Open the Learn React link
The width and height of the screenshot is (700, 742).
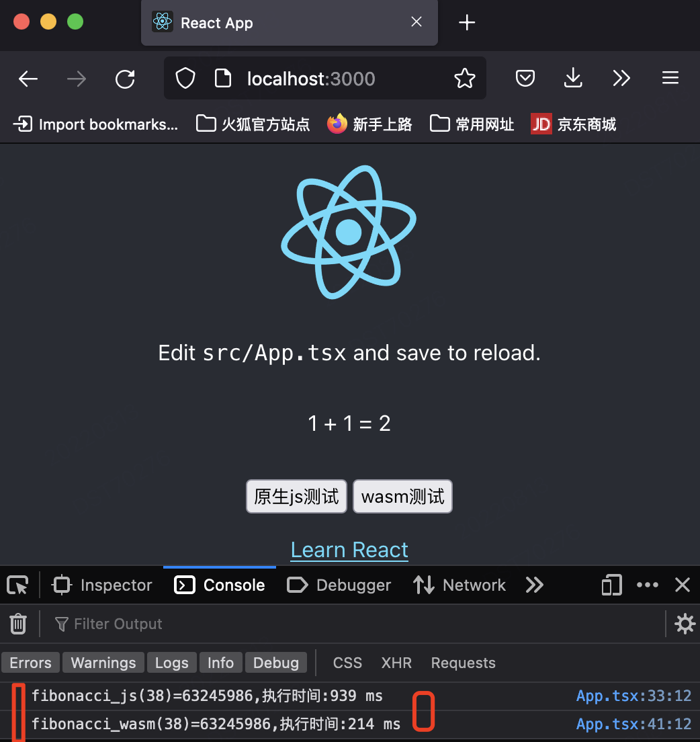(x=349, y=550)
